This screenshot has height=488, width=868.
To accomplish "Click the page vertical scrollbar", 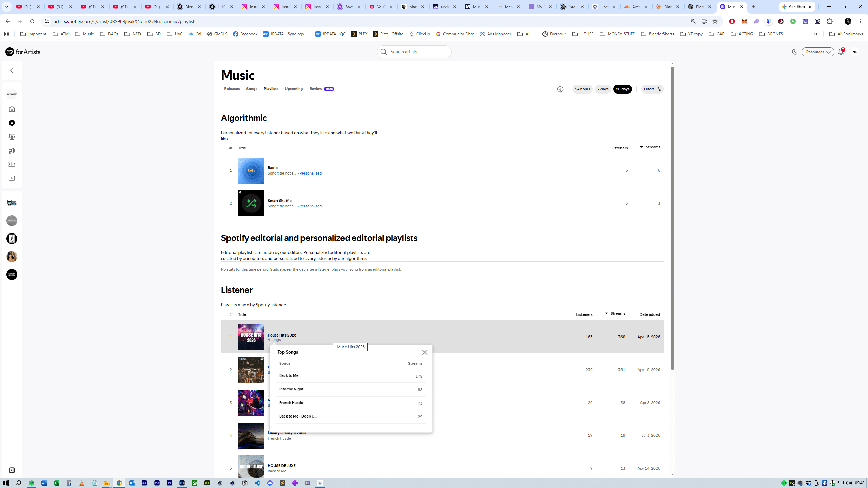I will click(x=672, y=218).
